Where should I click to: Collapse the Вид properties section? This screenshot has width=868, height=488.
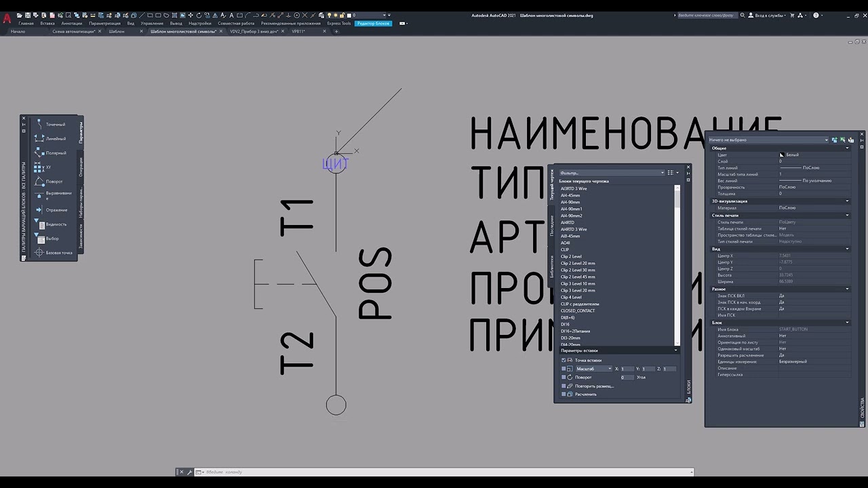point(847,249)
